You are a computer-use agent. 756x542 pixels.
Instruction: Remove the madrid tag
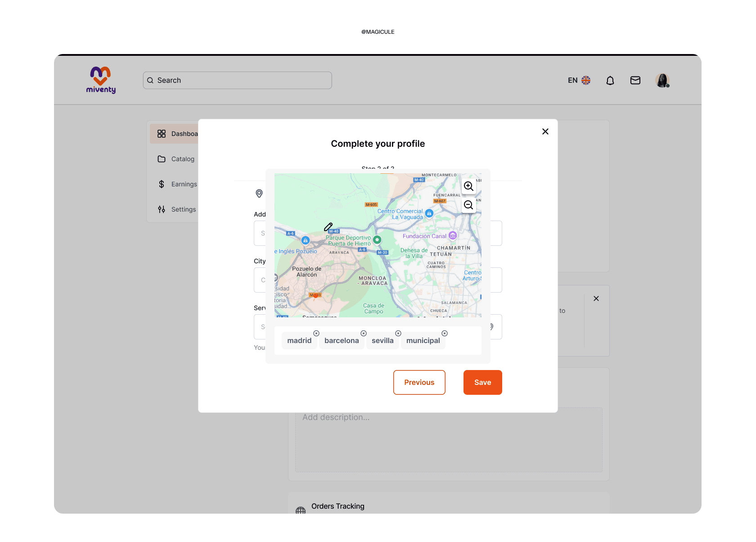316,334
